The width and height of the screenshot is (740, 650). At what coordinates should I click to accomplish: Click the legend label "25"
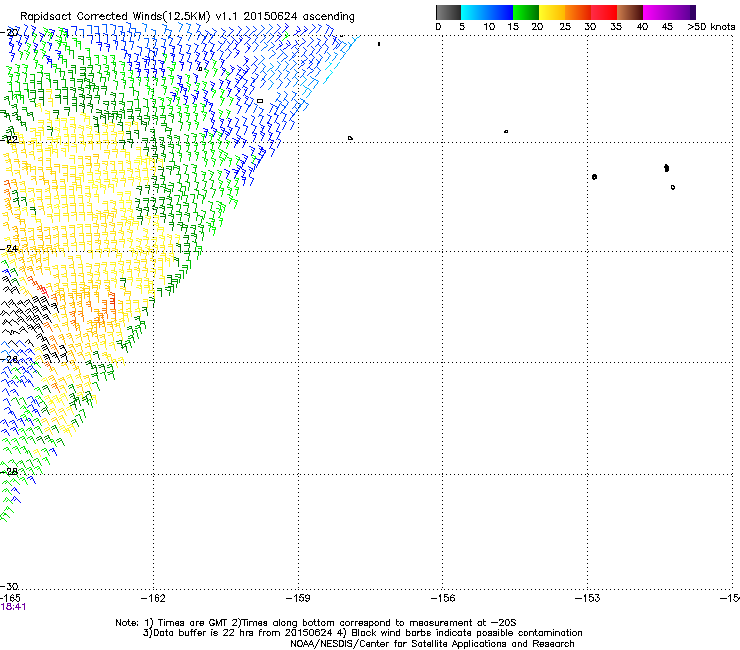pyautogui.click(x=565, y=27)
